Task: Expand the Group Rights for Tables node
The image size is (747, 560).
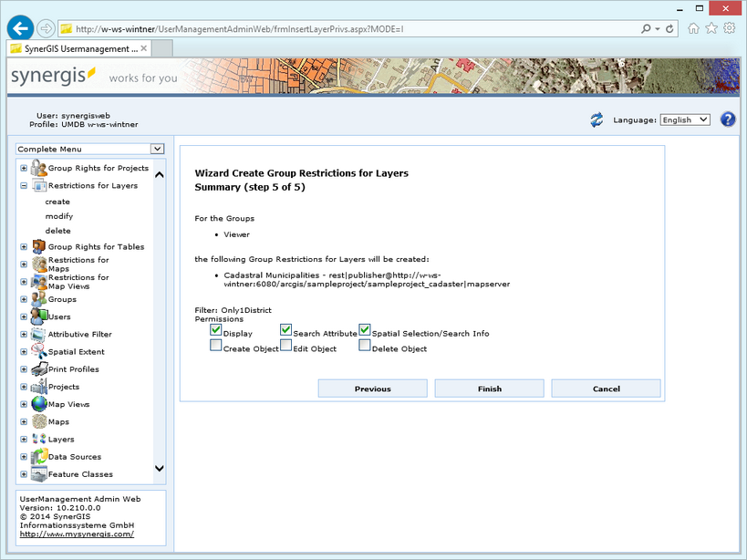Action: coord(23,246)
